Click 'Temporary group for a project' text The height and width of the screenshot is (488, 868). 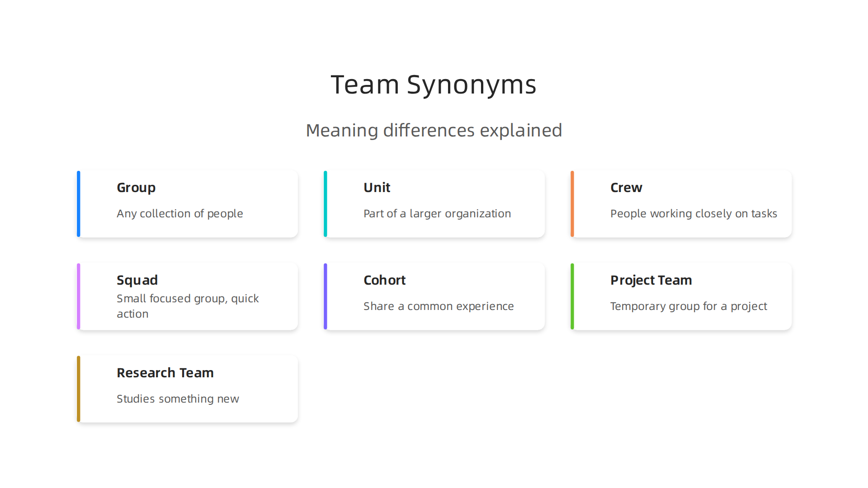click(689, 306)
